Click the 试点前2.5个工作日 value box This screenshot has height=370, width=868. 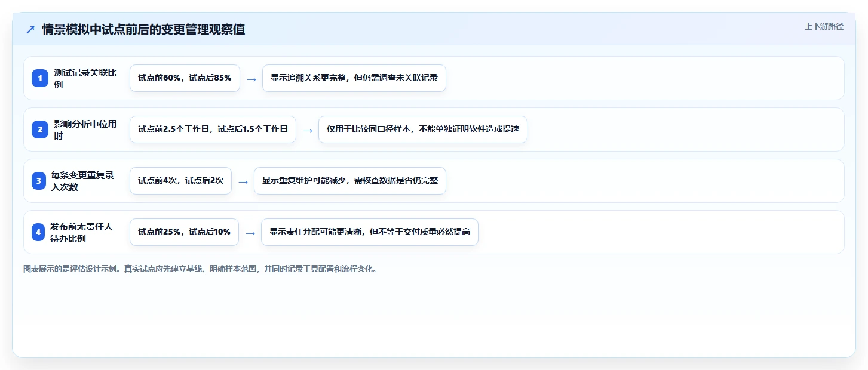tap(213, 129)
